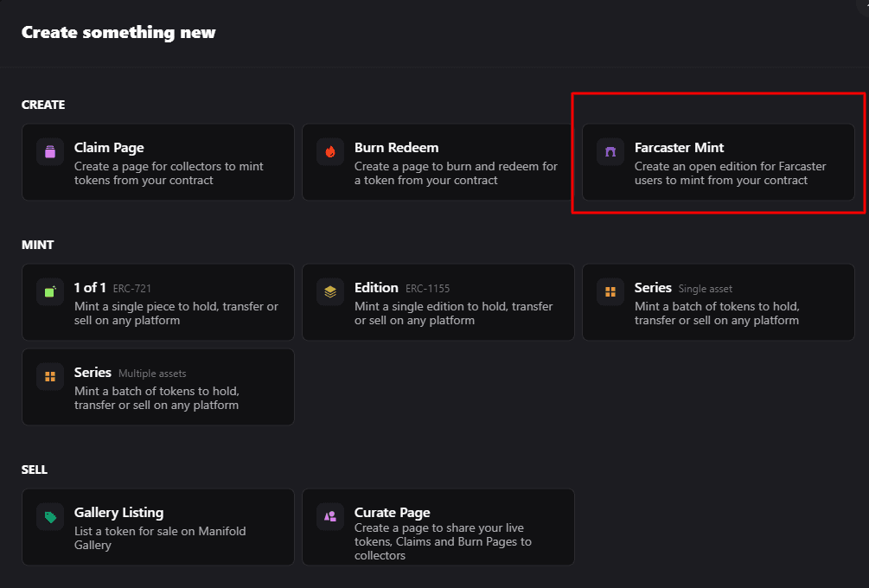Click "Create a page to burn and redeem" description

[x=456, y=174]
